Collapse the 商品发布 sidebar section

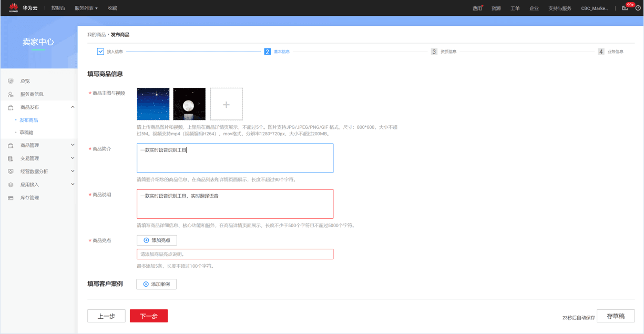coord(73,107)
